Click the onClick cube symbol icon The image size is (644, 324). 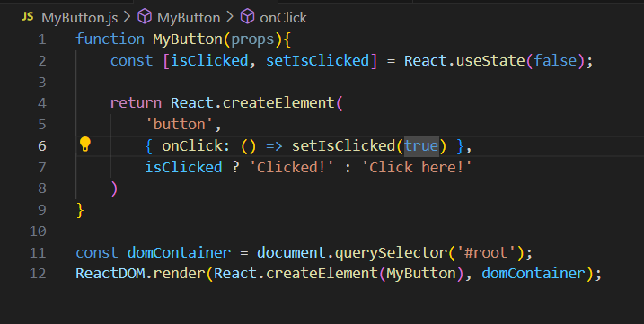click(x=247, y=17)
